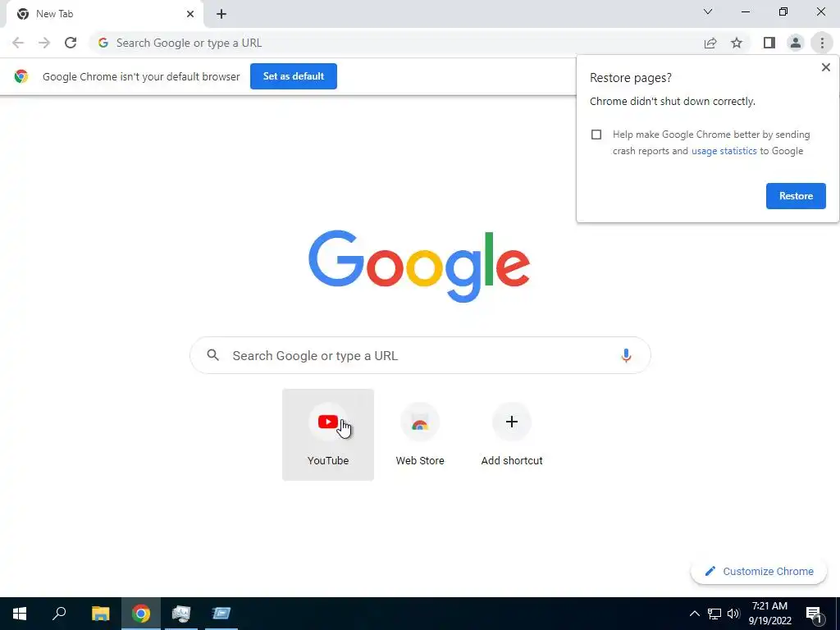Click the browser forward arrow

point(44,43)
